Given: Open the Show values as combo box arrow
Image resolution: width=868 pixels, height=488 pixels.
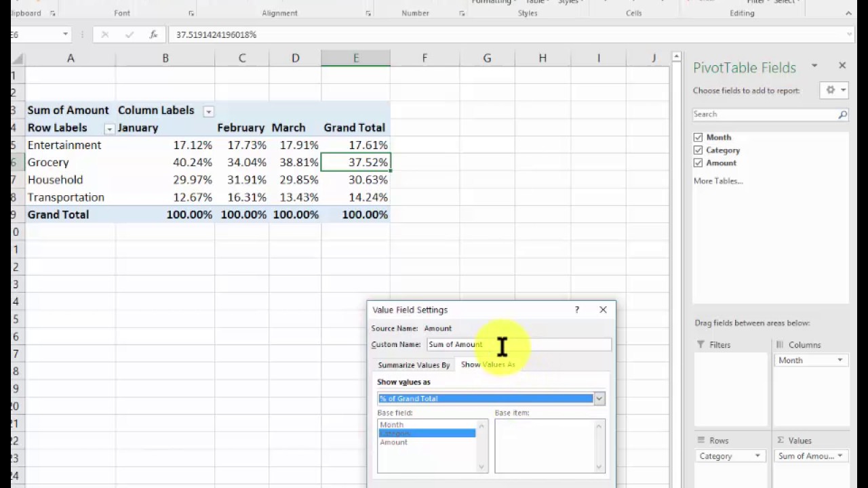Looking at the screenshot, I should point(599,399).
